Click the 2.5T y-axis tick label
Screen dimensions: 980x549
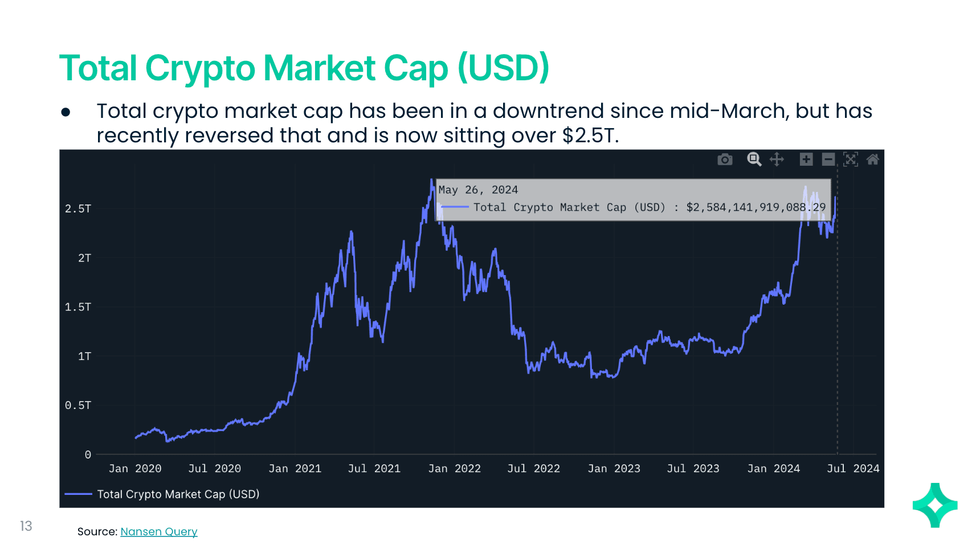tap(78, 209)
